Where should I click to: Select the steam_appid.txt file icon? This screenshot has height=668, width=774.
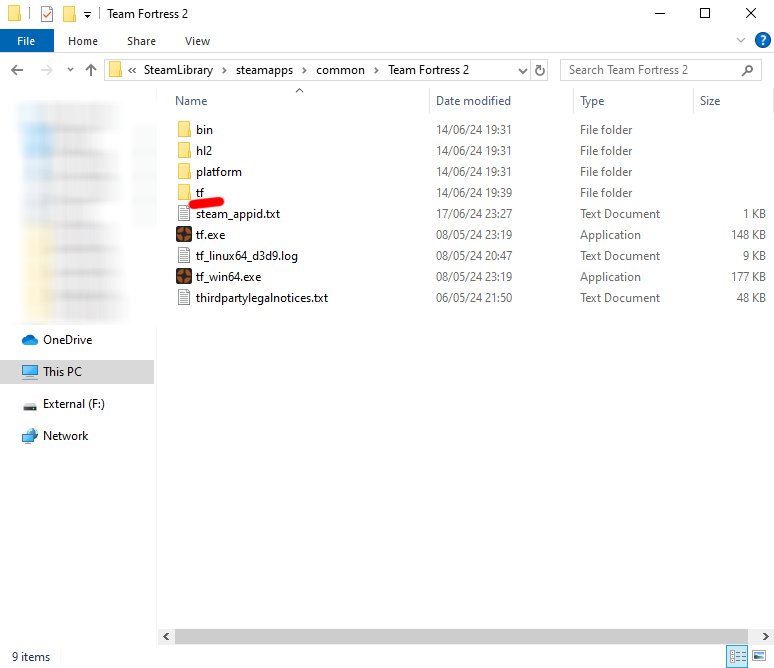click(184, 214)
